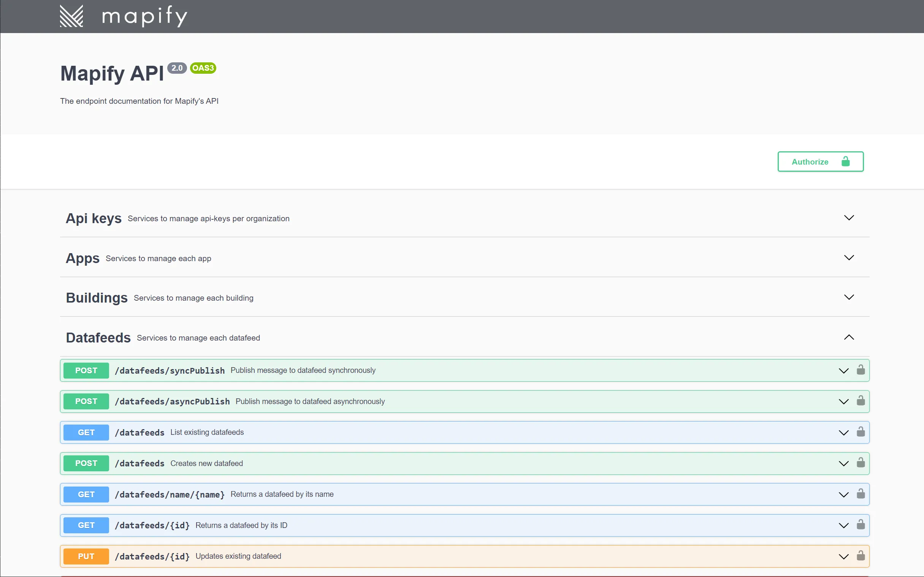Expand the POST /datafeeds/syncPublish chevron
This screenshot has width=924, height=577.
[843, 371]
